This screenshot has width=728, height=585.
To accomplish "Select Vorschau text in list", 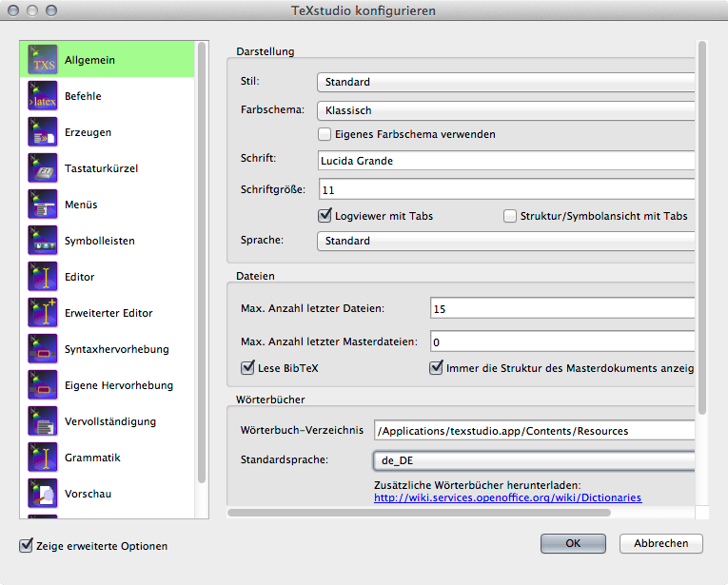I will pyautogui.click(x=88, y=494).
